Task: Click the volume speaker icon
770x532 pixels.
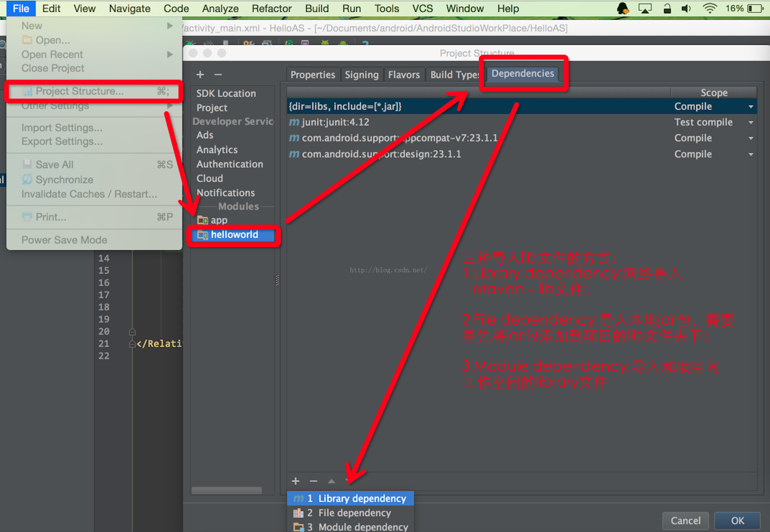Action: (686, 8)
